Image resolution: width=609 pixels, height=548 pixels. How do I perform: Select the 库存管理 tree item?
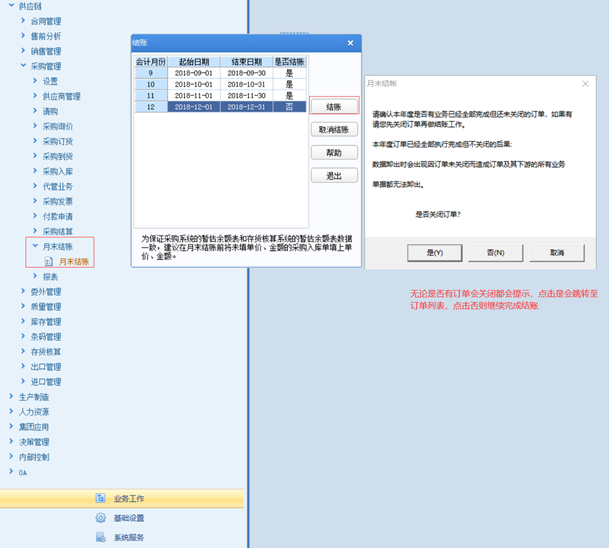[46, 322]
